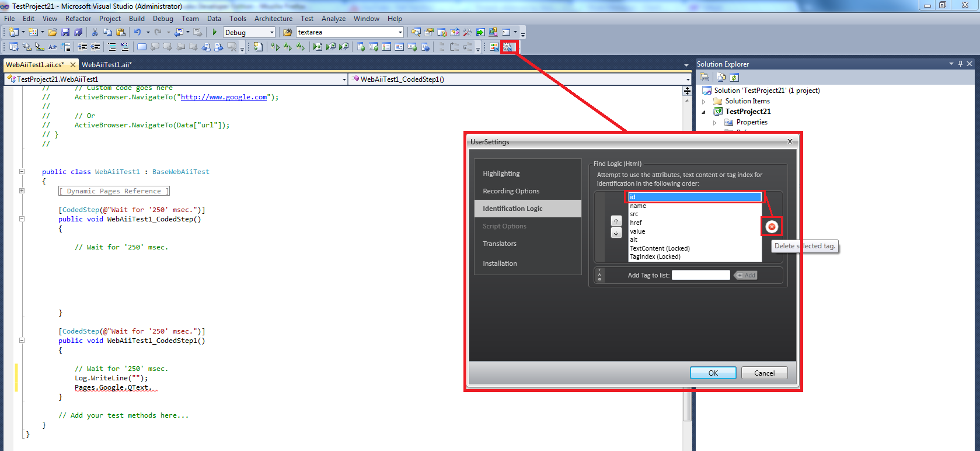Image resolution: width=980 pixels, height=451 pixels.
Task: Click the Navigate Backward icon
Action: point(179,32)
